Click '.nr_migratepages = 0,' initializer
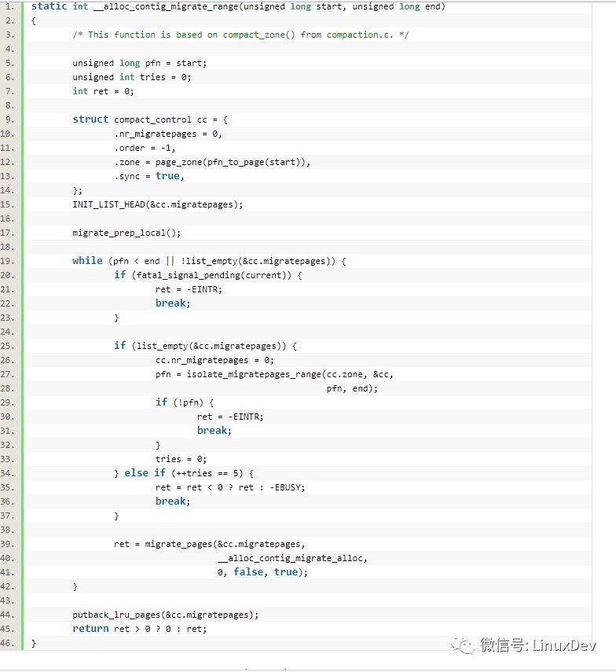Screen dimensions: 616x672 (x=168, y=134)
